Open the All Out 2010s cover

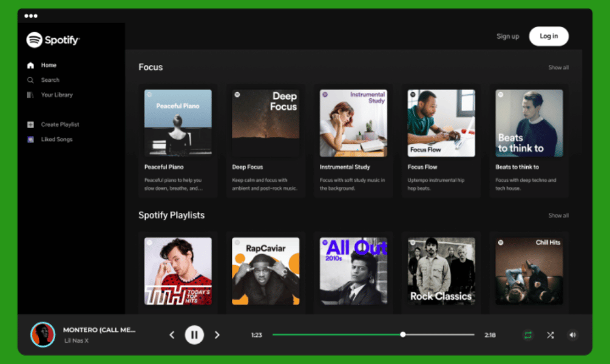353,271
